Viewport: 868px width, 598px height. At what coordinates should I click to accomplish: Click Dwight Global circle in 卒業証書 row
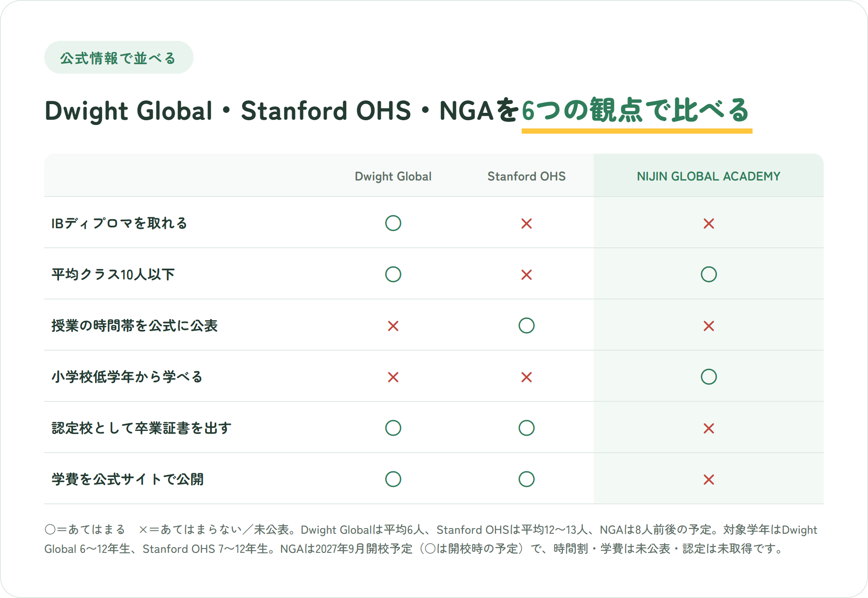click(x=393, y=428)
